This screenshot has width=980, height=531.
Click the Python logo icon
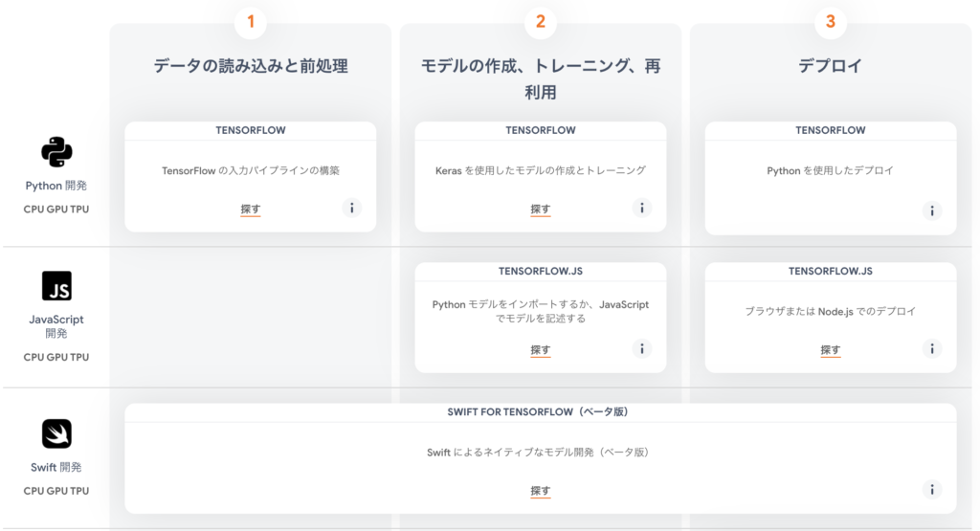(56, 151)
